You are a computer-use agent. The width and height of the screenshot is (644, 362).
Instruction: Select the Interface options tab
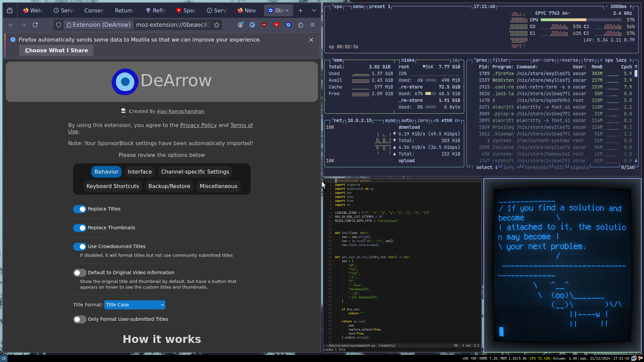click(140, 172)
